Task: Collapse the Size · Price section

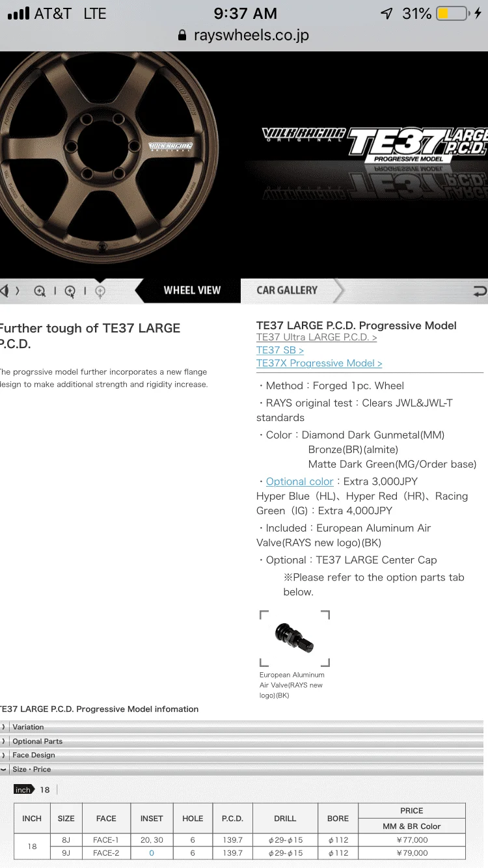Action: (x=242, y=769)
